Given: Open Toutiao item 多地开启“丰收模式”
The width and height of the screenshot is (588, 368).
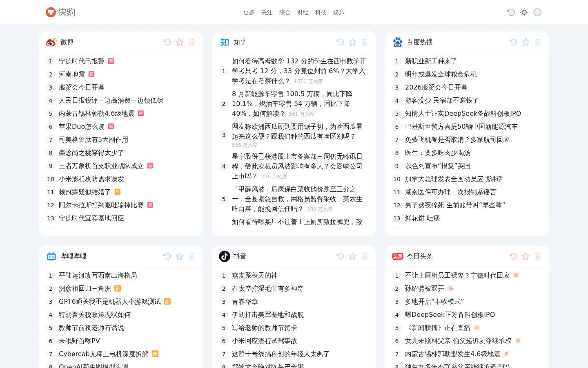Looking at the screenshot, I should (x=434, y=302).
